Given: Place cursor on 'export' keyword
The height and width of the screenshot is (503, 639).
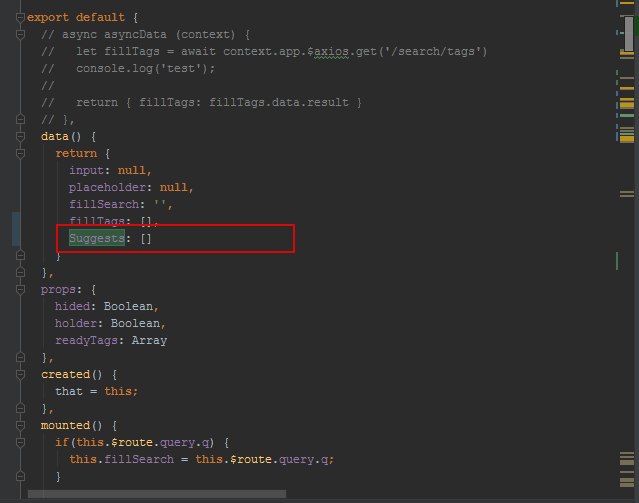Looking at the screenshot, I should tap(48, 18).
